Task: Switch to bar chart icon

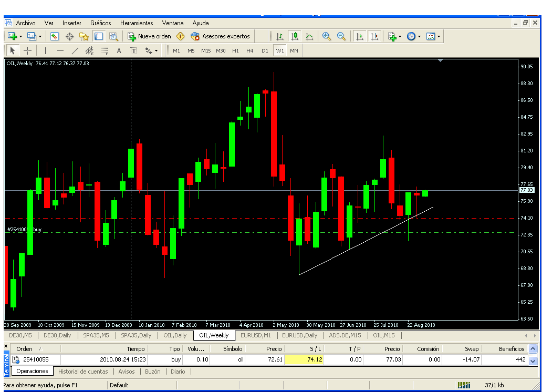Action: (279, 36)
